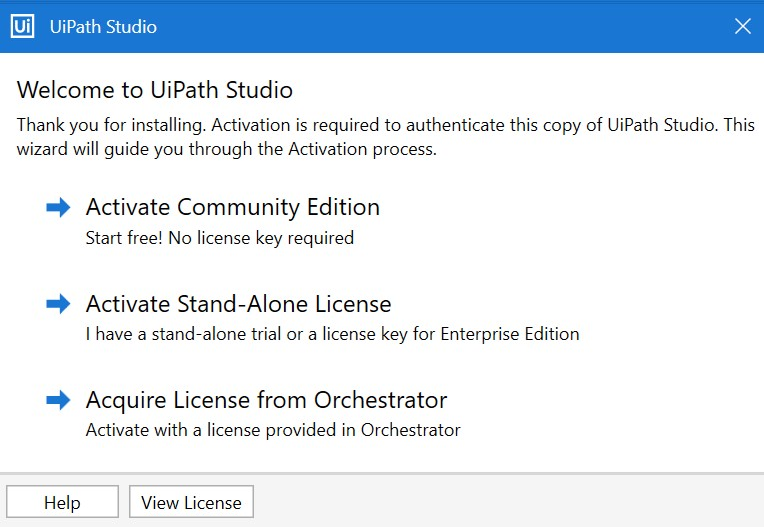The width and height of the screenshot is (764, 527).
Task: Click the gray separator line above footer buttons
Action: (x=382, y=473)
